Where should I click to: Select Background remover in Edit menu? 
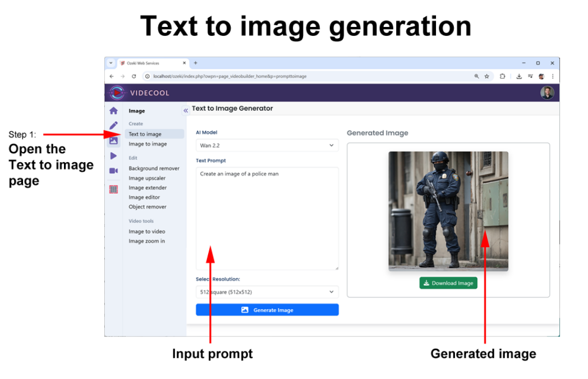(x=154, y=168)
